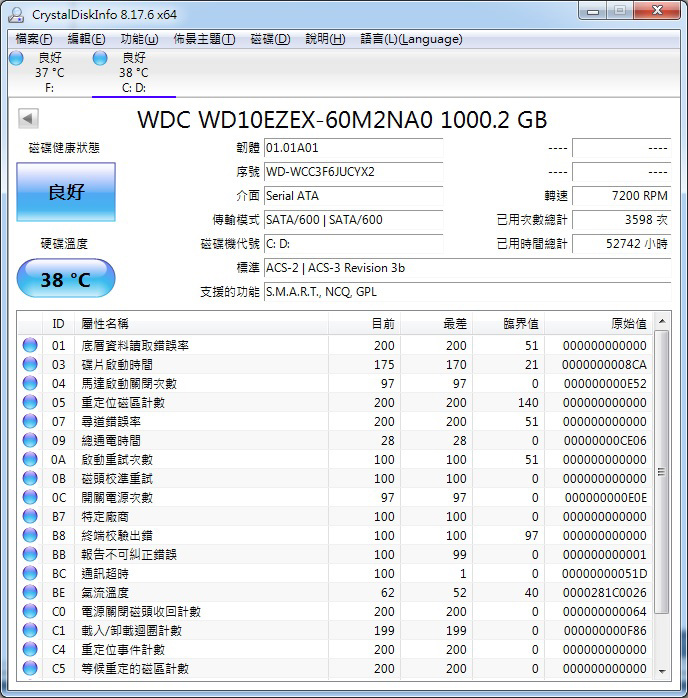
Task: Open the 佈景主題(T) menu
Action: pyautogui.click(x=204, y=39)
